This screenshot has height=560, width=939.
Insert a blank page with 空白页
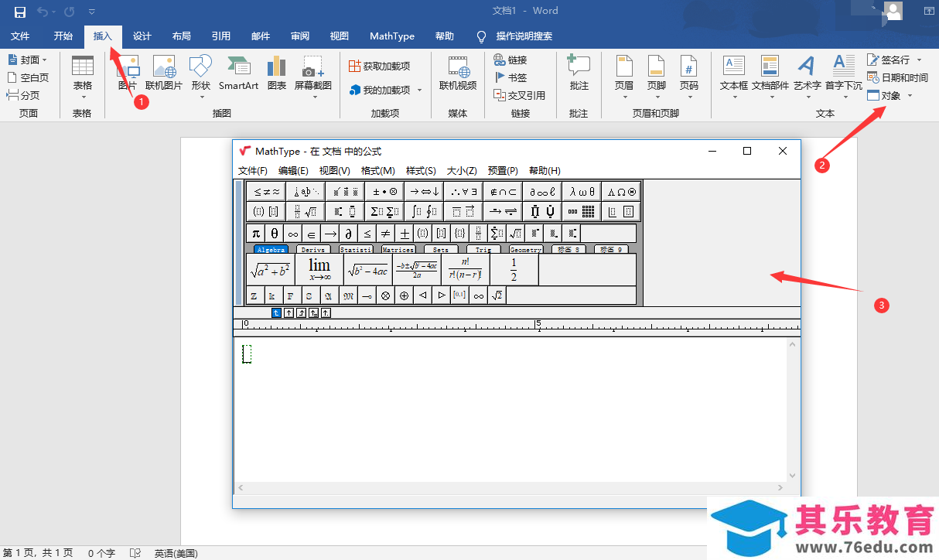(x=28, y=77)
